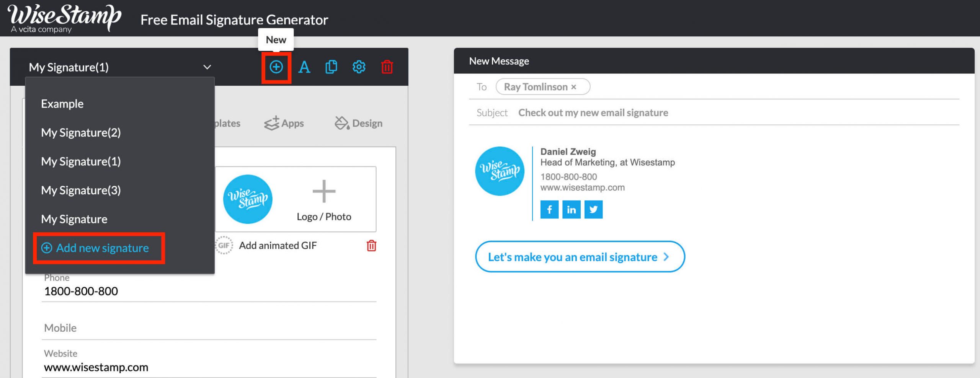Duplicate the current signature
Image resolution: width=980 pixels, height=378 pixels.
(x=331, y=67)
